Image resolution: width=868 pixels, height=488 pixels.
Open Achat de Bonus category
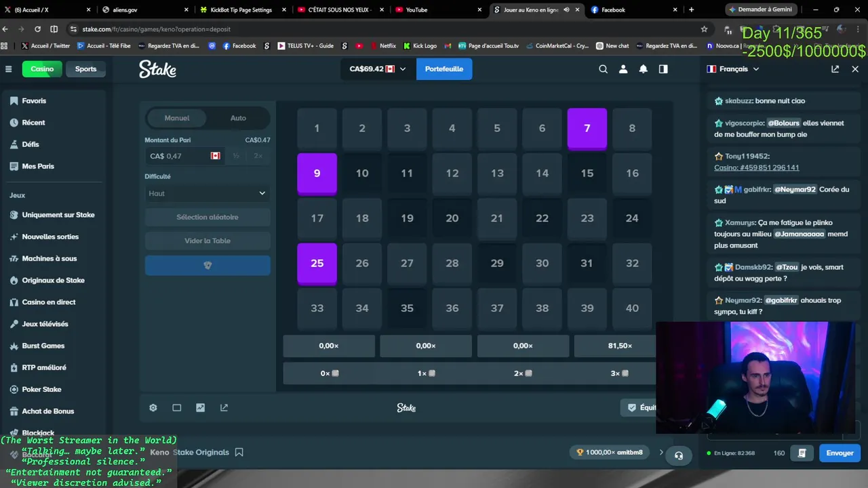pos(54,411)
